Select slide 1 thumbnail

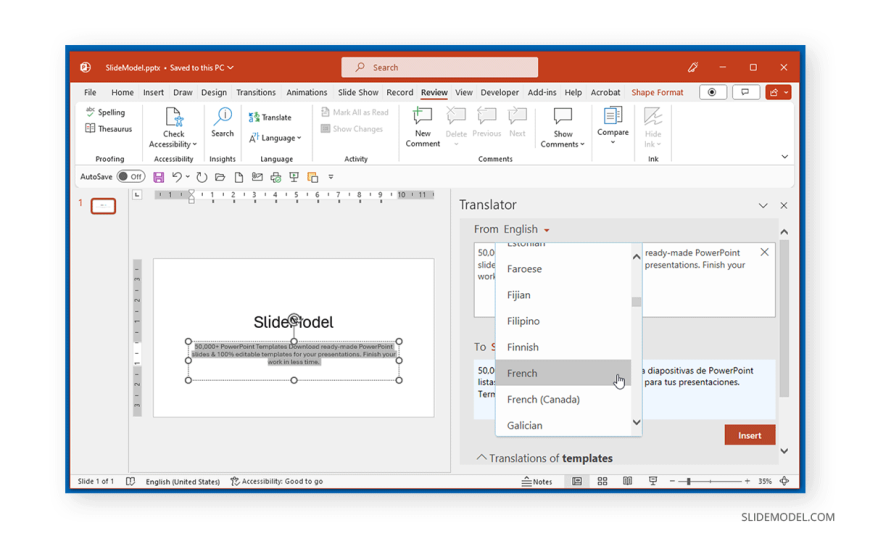103,206
